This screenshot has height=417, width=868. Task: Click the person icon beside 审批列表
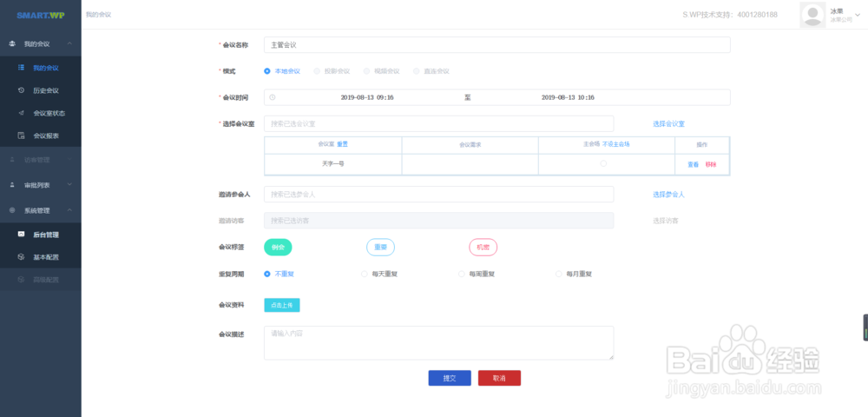(x=12, y=185)
